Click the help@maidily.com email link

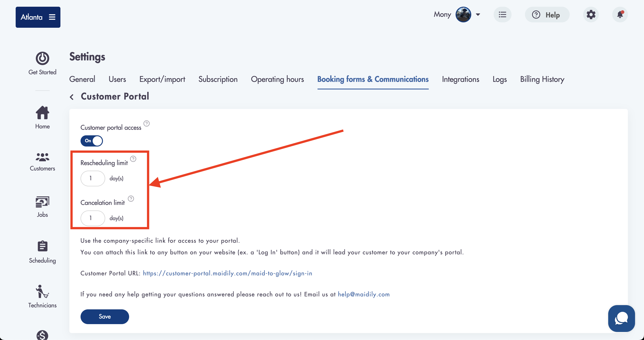364,294
